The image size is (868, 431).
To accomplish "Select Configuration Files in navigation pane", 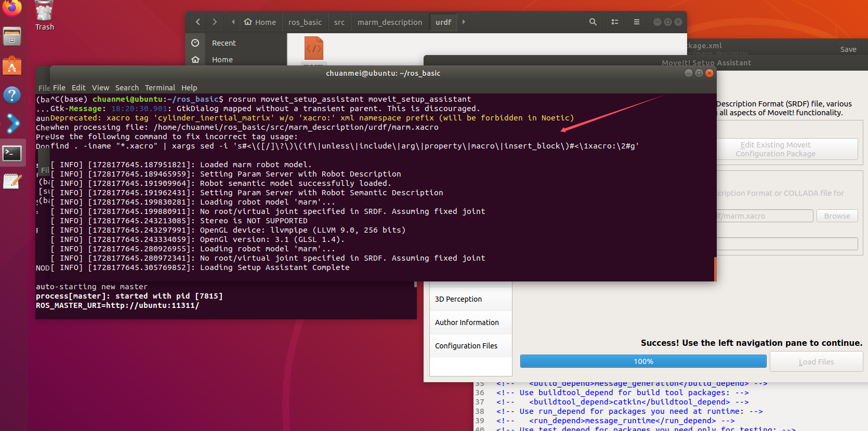I will coord(471,346).
